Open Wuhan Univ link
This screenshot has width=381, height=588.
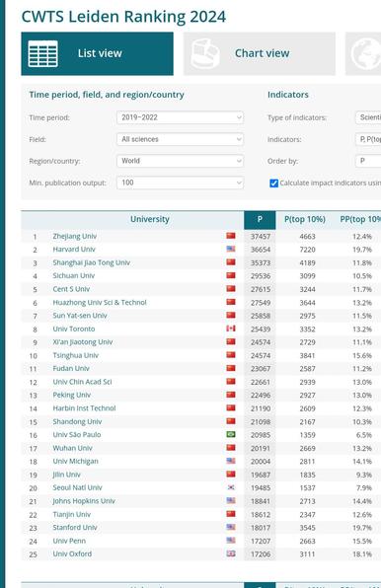coord(72,448)
